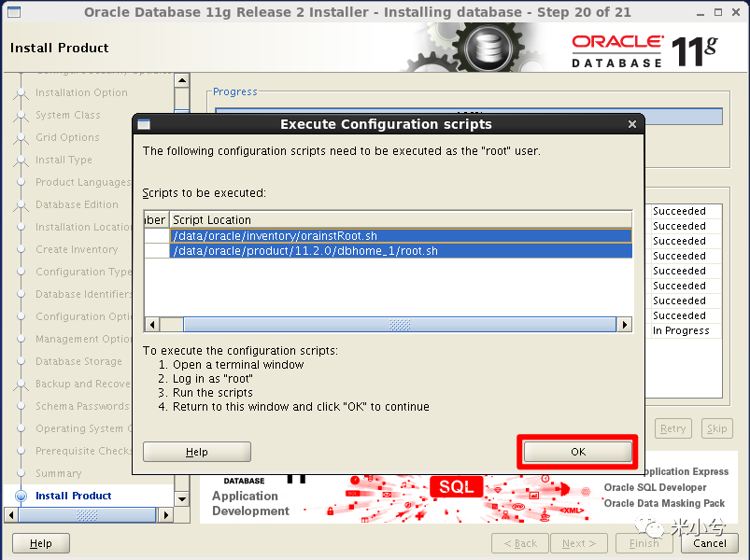Select the Install Product step
750x560 pixels.
(x=73, y=496)
